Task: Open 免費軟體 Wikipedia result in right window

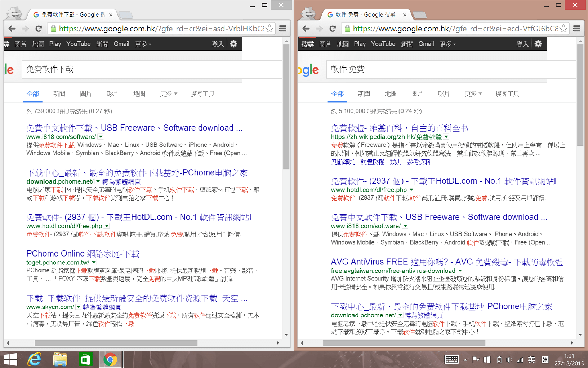Action: tap(400, 128)
